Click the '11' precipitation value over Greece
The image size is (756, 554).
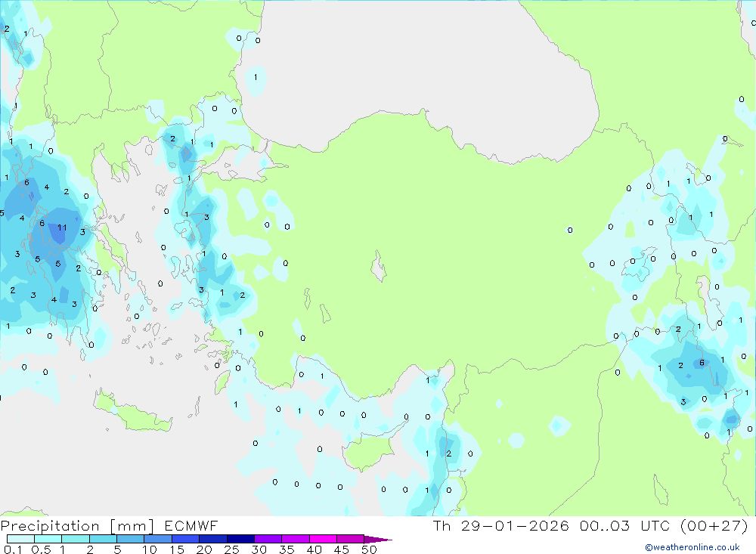62,227
